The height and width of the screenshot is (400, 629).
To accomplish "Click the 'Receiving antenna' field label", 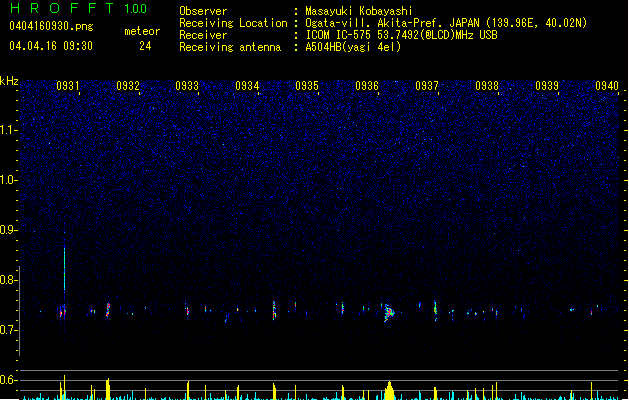I will (230, 47).
